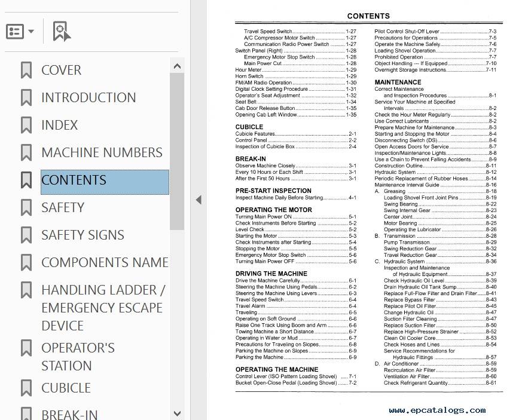Click the BREAK-IN section heading on page
The image size is (516, 420).
[251, 159]
